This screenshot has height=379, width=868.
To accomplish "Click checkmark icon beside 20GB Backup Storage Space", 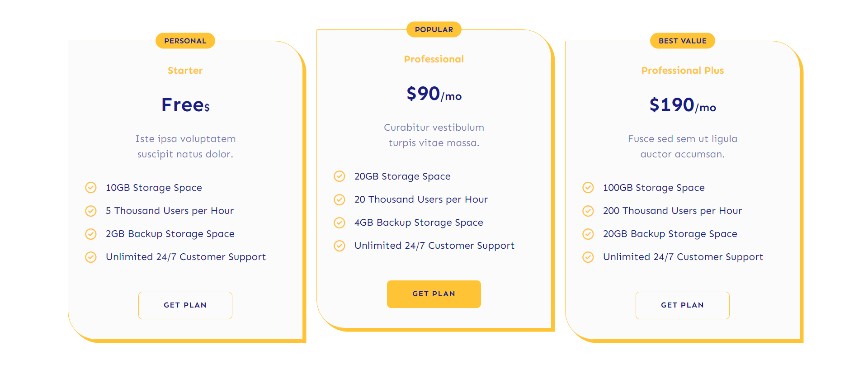I will [588, 234].
